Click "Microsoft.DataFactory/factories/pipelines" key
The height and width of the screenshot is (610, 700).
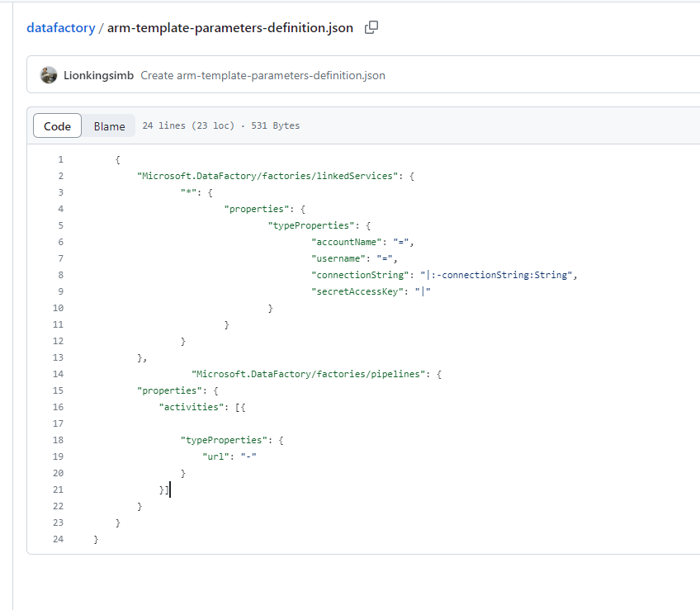[308, 374]
